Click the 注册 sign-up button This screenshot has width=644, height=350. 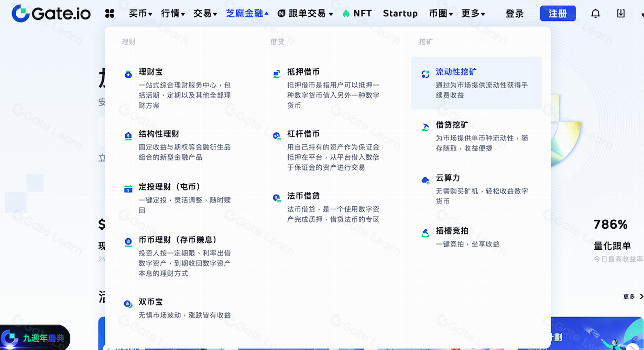[x=558, y=14]
